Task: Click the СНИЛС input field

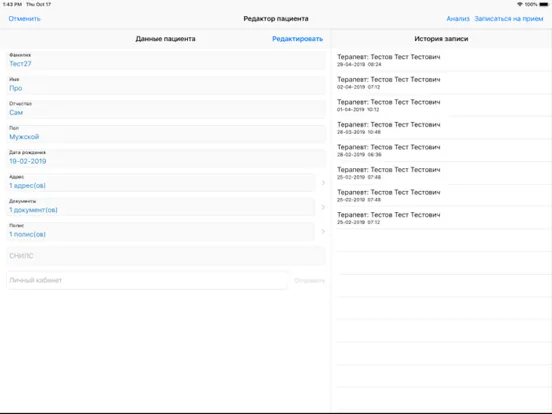Action: 166,256
